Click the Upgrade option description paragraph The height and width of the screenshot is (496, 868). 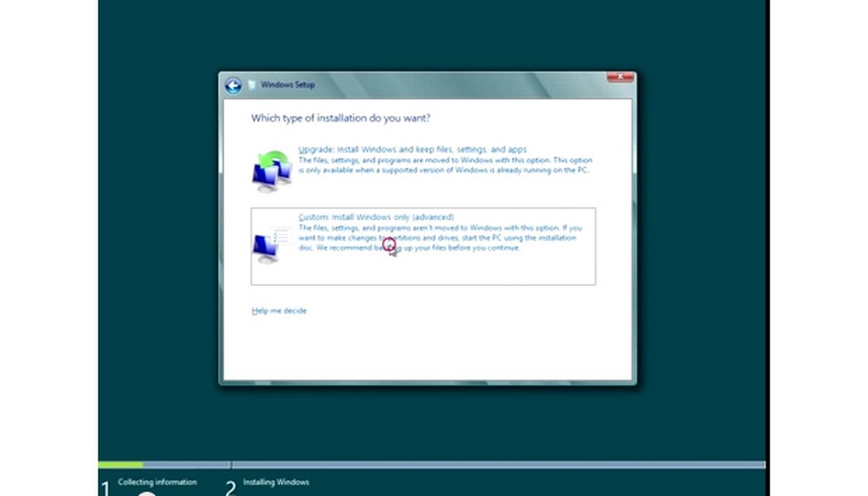(x=445, y=165)
